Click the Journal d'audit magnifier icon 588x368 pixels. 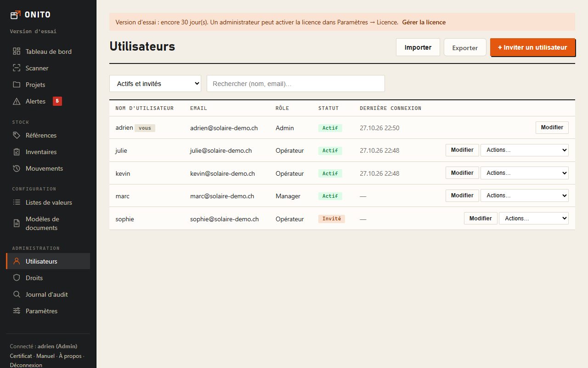tap(17, 294)
